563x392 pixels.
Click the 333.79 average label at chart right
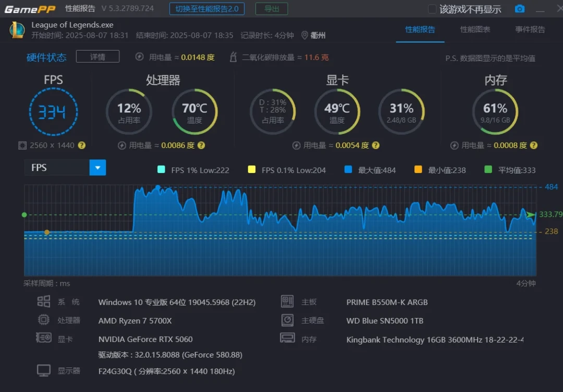[550, 214]
